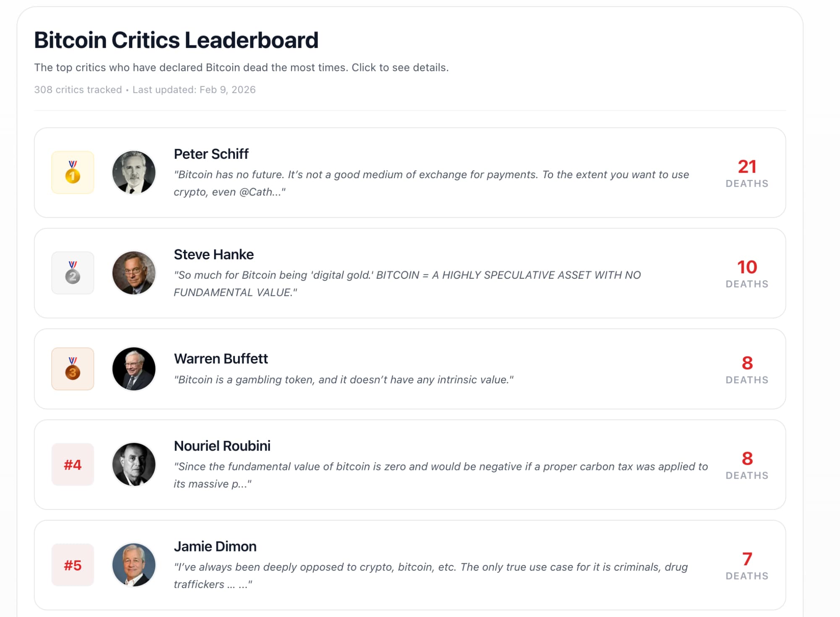840x617 pixels.
Task: Click the #5 rank badge
Action: click(73, 565)
